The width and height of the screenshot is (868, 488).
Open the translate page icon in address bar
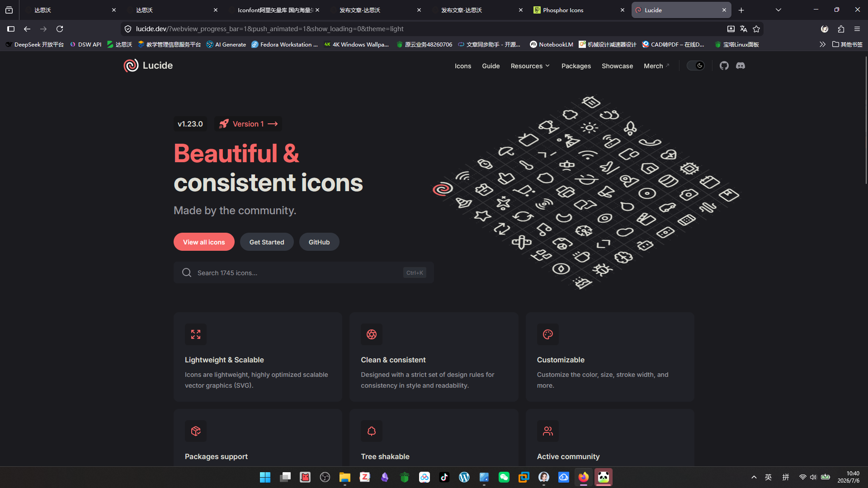click(744, 29)
